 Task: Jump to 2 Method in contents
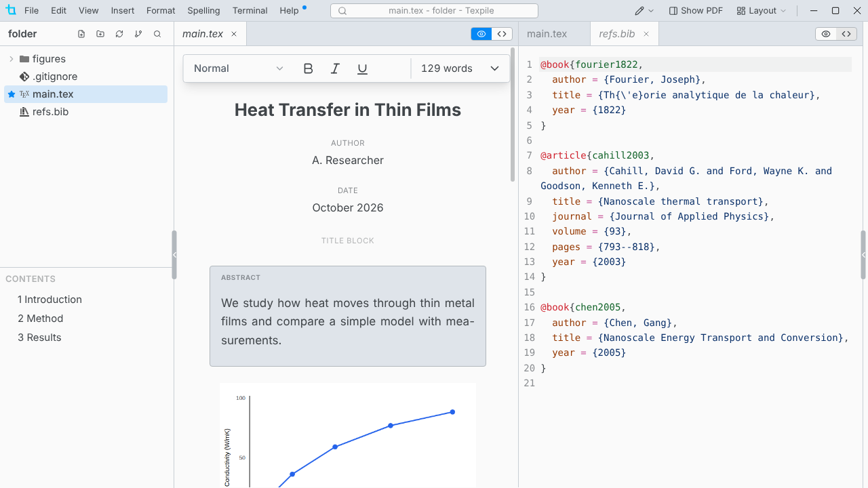click(41, 319)
